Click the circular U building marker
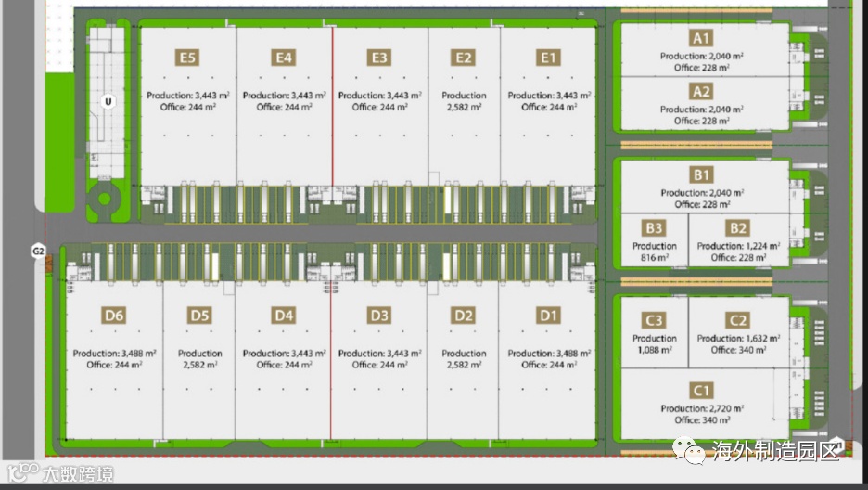Screen dimensions: 868x490 108,101
